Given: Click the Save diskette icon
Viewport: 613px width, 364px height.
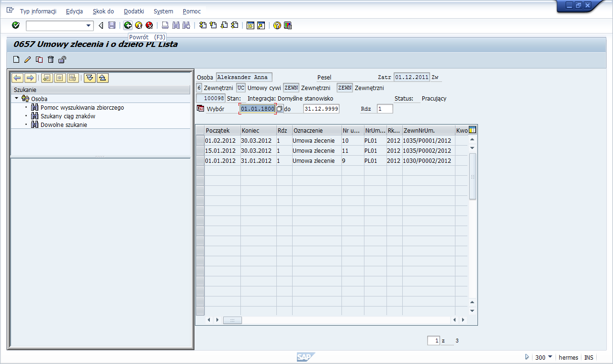Looking at the screenshot, I should 112,25.
